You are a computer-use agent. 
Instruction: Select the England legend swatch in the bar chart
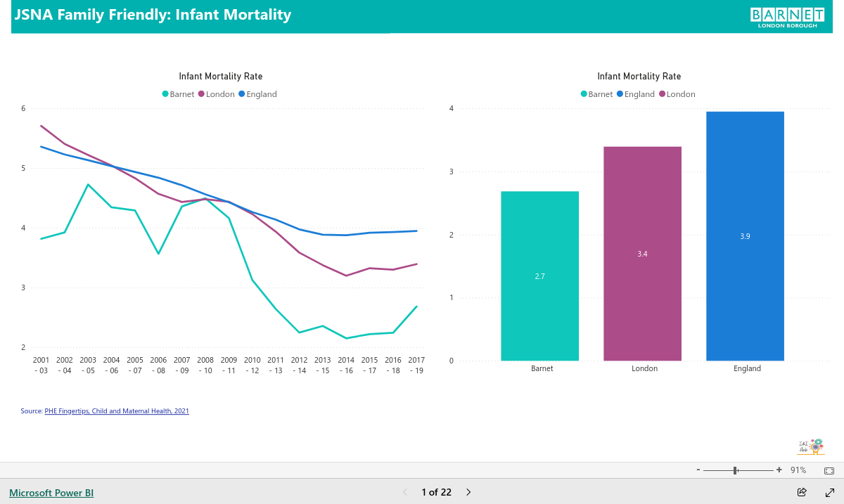[x=620, y=94]
